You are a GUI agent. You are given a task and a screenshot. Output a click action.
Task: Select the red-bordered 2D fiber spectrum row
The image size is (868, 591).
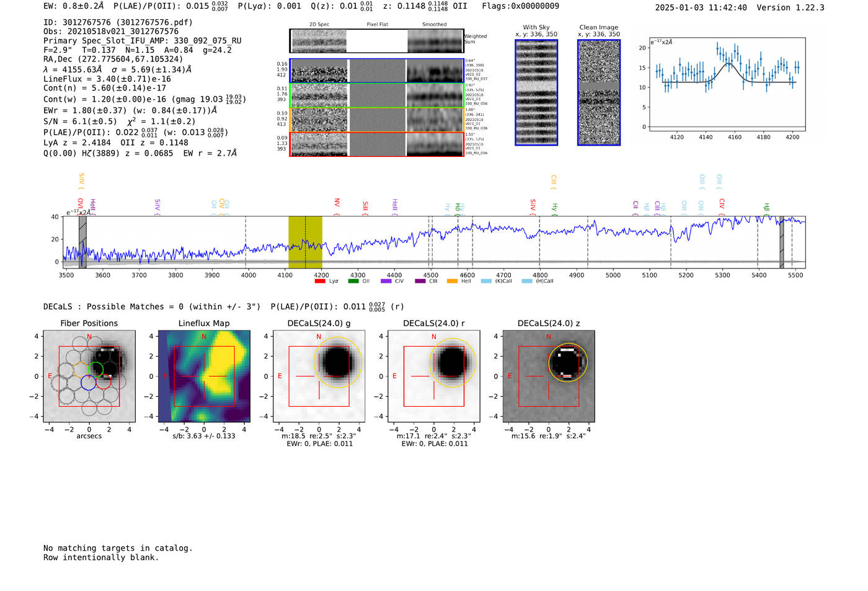pyautogui.click(x=376, y=144)
